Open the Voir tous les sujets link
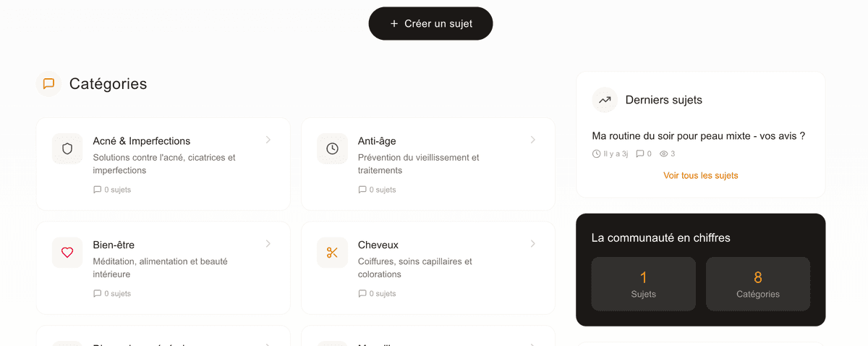Viewport: 868px width, 346px height. [700, 176]
